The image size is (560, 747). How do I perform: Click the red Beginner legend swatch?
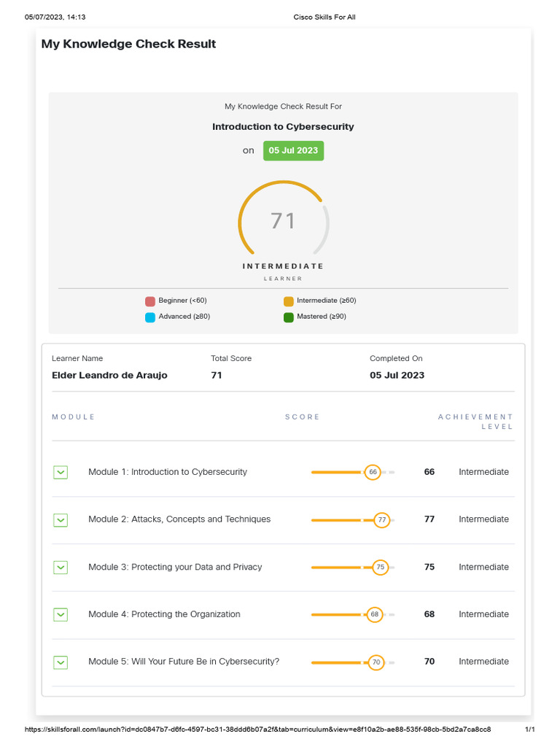click(x=150, y=301)
